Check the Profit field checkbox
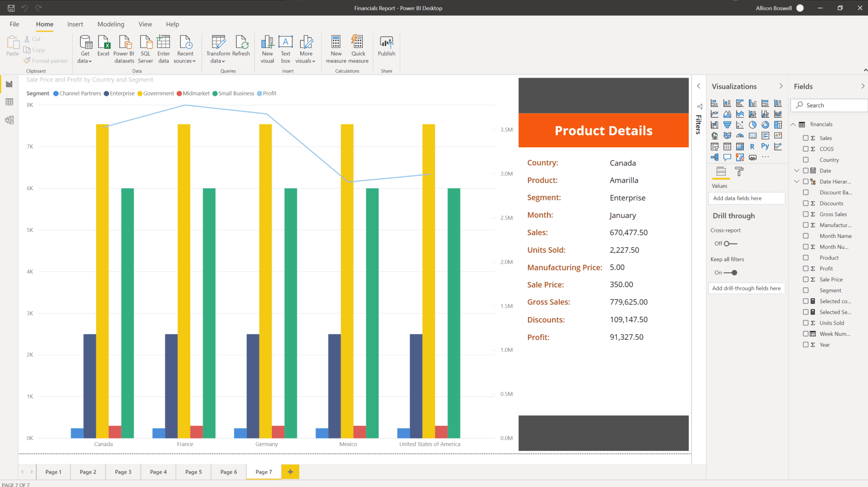 click(x=805, y=269)
